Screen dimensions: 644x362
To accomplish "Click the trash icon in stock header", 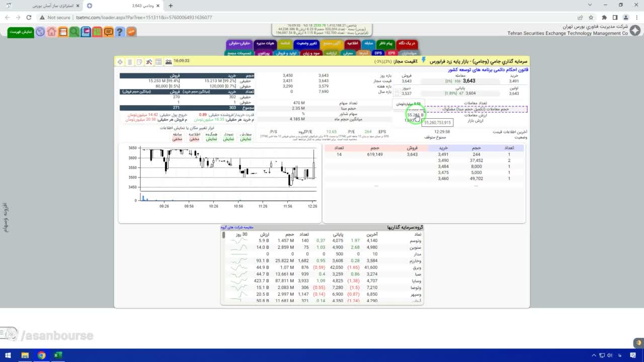I will 130,62.
